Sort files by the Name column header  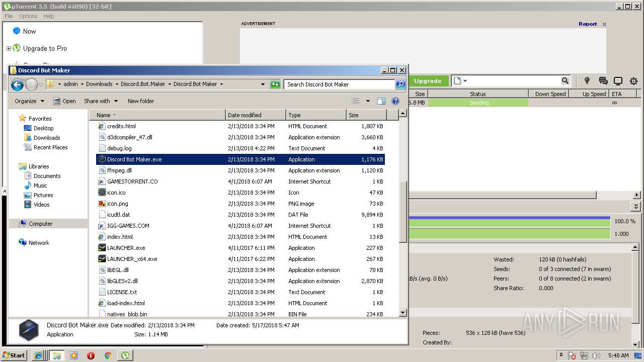[157, 115]
